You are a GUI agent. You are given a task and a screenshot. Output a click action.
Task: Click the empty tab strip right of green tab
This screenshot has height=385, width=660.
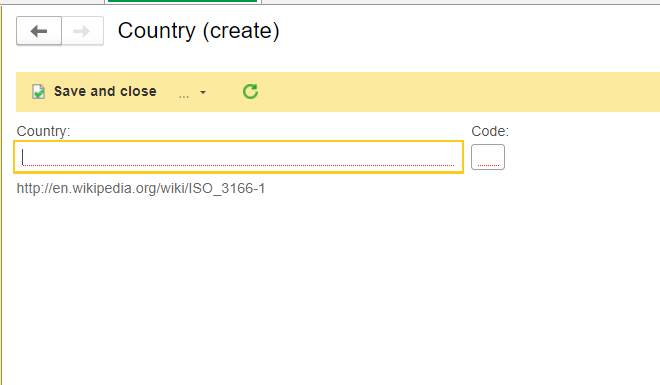[460, 2]
